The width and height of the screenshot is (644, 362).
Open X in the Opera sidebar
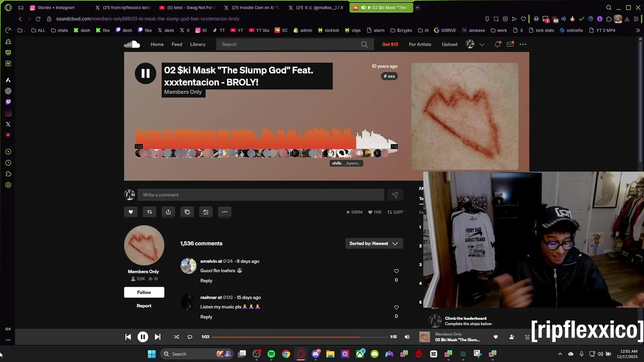(x=8, y=124)
